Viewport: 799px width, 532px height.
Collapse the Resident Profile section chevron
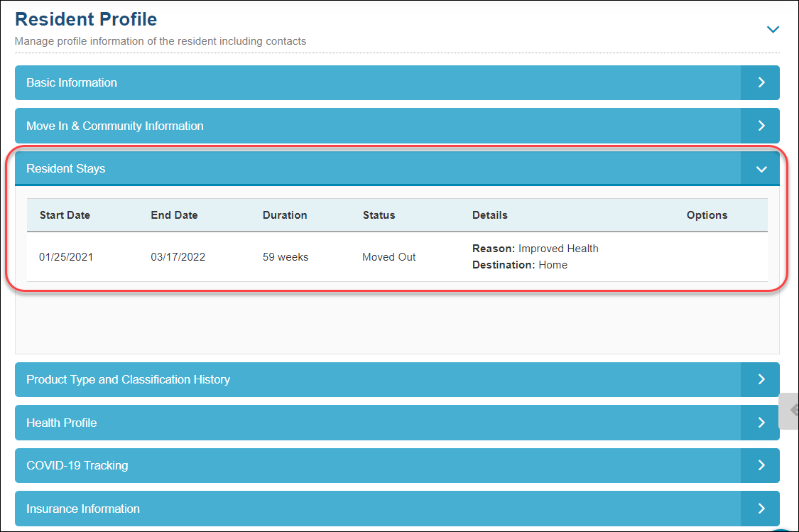click(x=773, y=29)
